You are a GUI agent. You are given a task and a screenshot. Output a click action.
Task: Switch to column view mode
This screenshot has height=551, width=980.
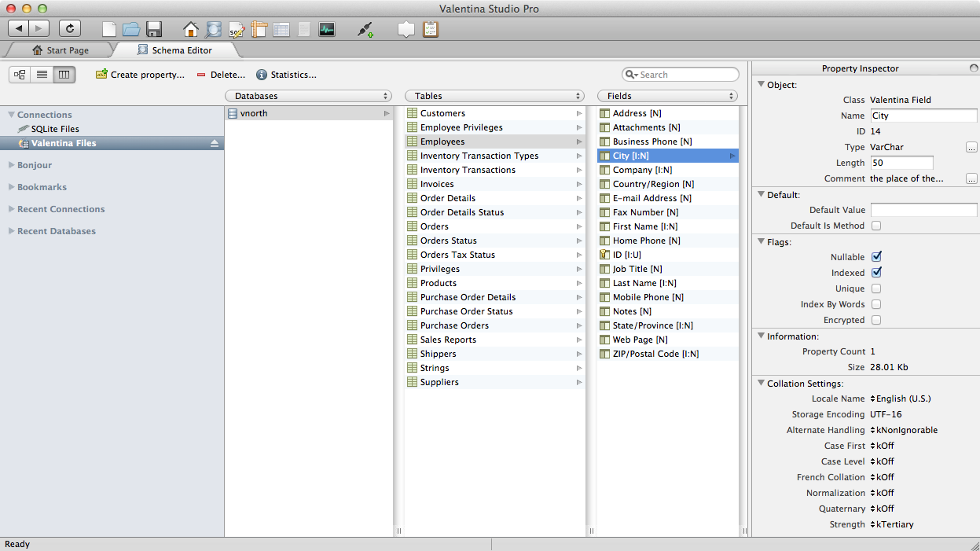(x=64, y=74)
